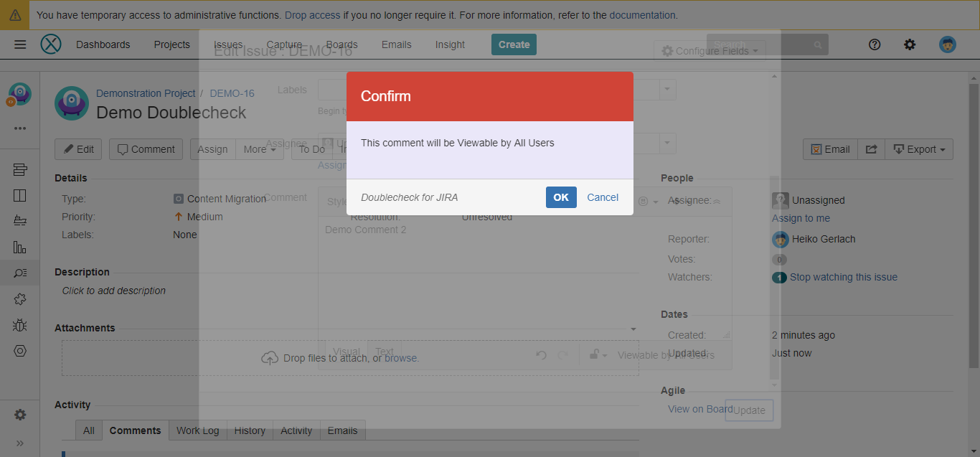Open the View on Board link

700,409
